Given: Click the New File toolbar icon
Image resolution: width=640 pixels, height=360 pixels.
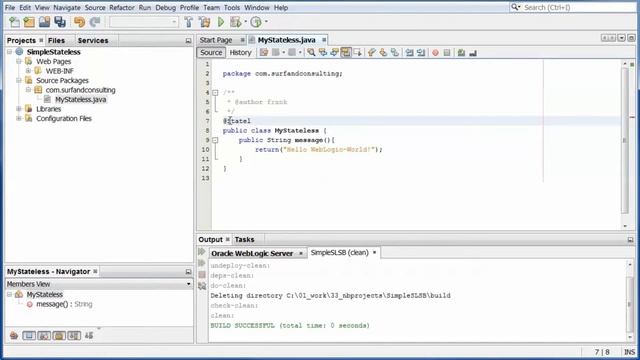Looking at the screenshot, I should tap(14, 22).
